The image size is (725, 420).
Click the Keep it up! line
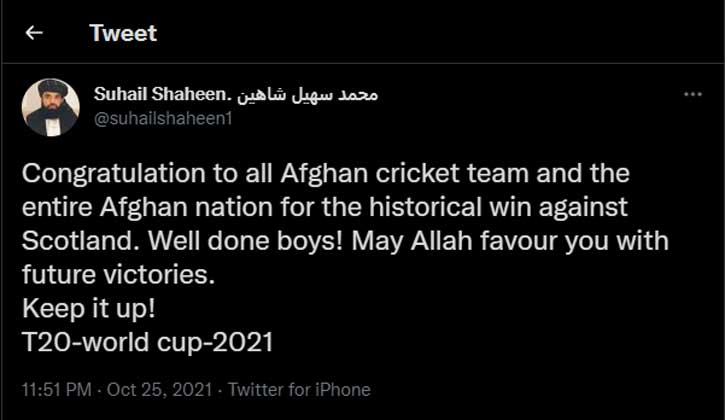pyautogui.click(x=88, y=309)
